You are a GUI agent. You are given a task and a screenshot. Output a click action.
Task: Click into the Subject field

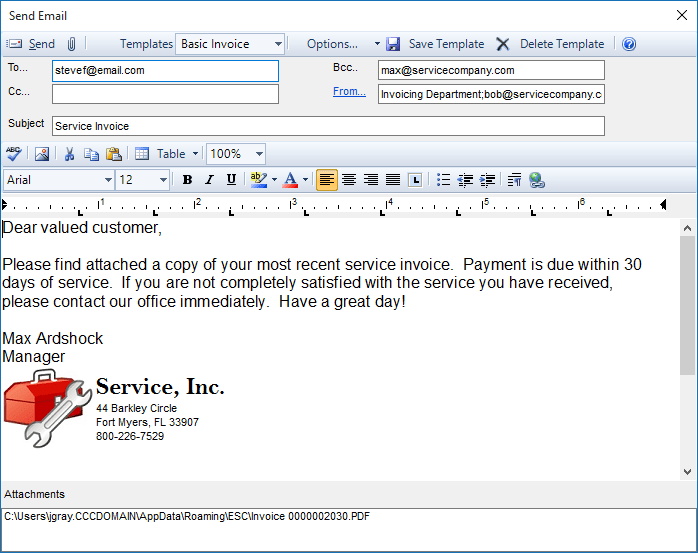point(328,126)
